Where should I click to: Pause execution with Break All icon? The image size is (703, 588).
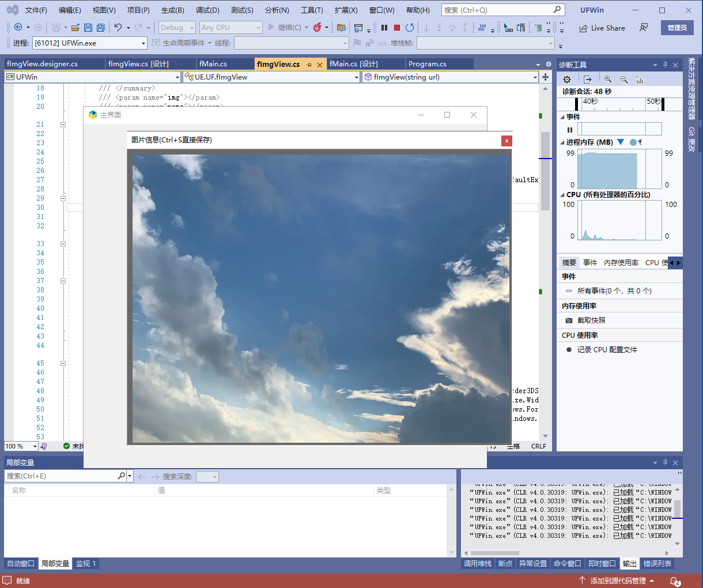[384, 28]
